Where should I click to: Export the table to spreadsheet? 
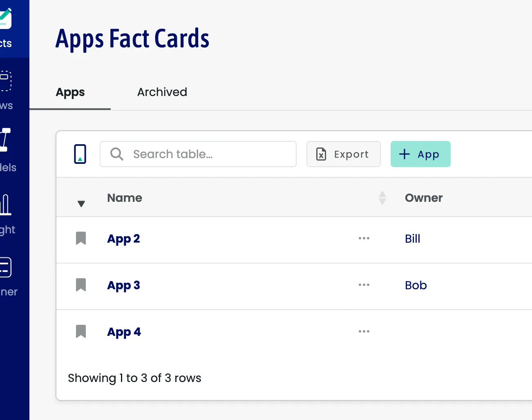(x=343, y=154)
